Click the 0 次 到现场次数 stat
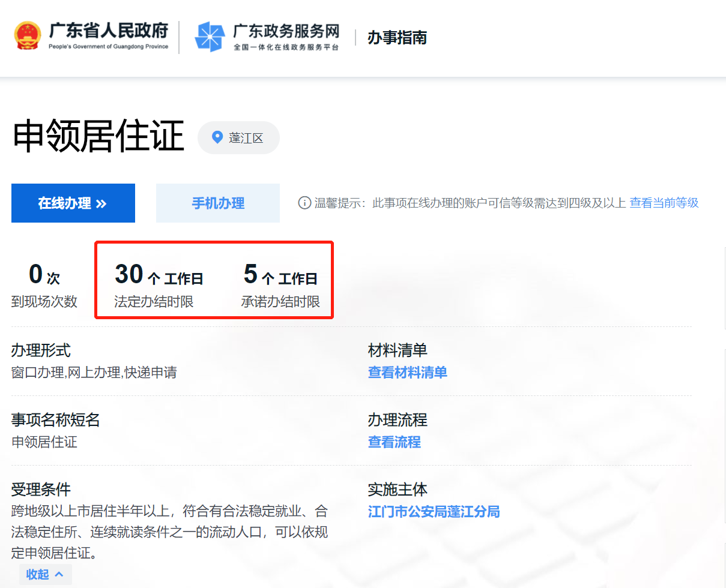726x588 pixels. tap(44, 285)
